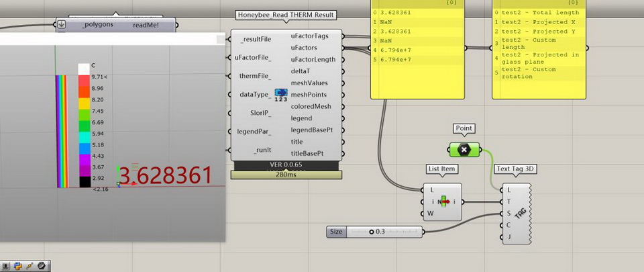The height and width of the screenshot is (272, 644).
Task: Click the red 8.96 legend color swatch
Action: 84,88
